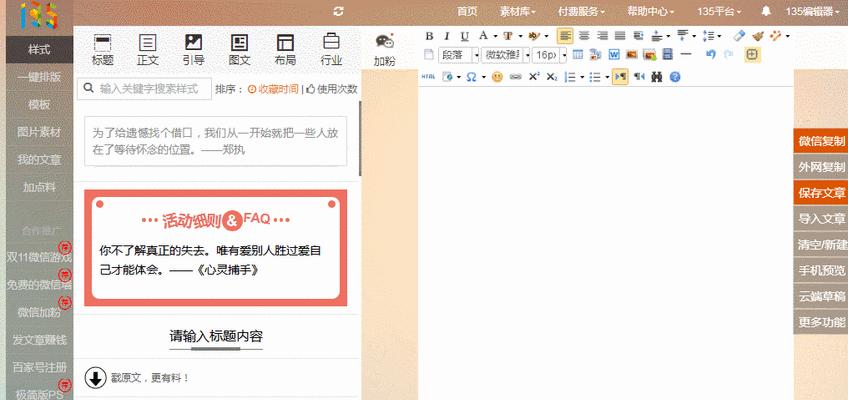Click the 保存文章 button
Viewport: 848px width, 400px height.
coord(821,193)
